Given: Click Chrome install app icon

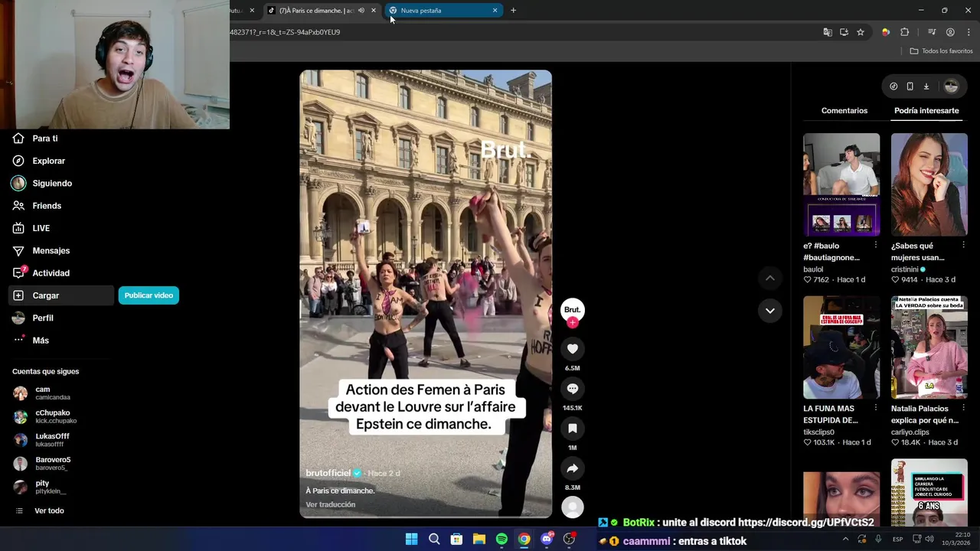Looking at the screenshot, I should (x=844, y=32).
